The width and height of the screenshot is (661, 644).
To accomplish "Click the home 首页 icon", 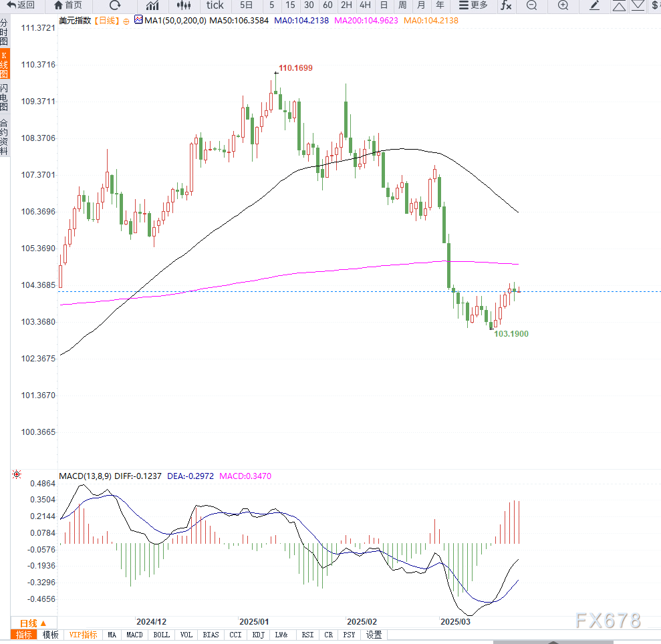I will (x=68, y=5).
